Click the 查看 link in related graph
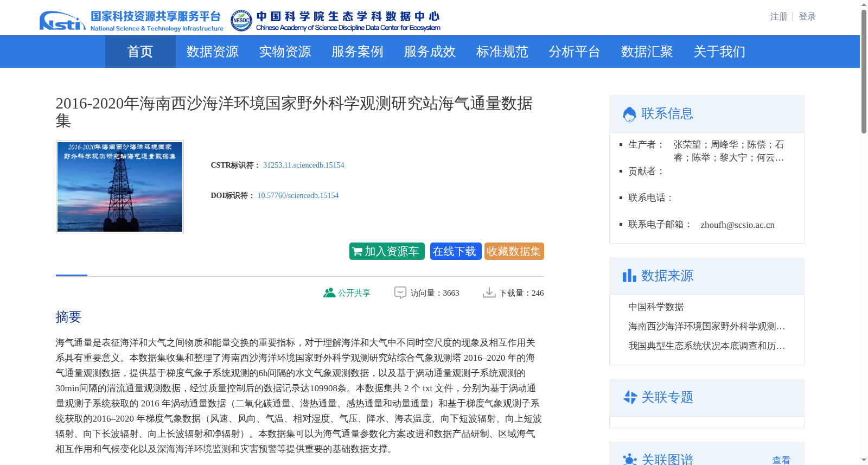The image size is (868, 465). coord(781,460)
